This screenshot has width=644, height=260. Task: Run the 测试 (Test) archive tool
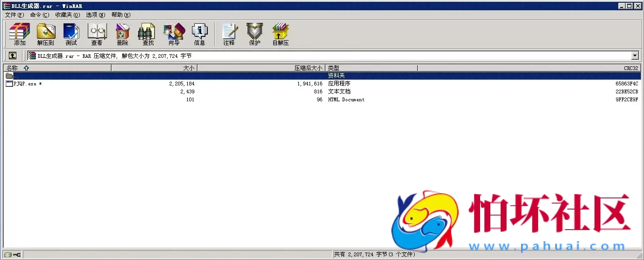(71, 34)
